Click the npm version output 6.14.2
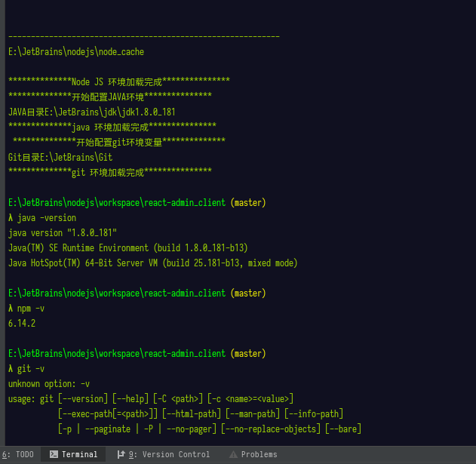Viewport: 476px width, 464px height. [22, 324]
